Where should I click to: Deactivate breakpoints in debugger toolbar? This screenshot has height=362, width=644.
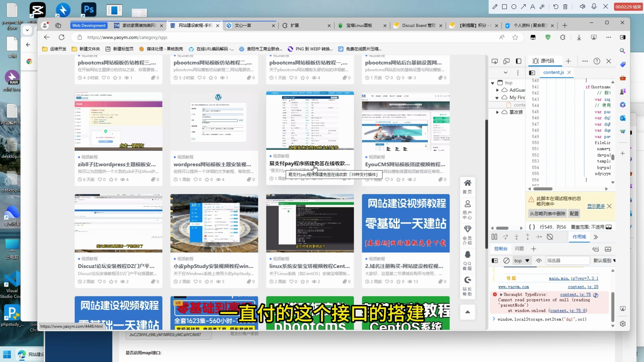coord(550,237)
